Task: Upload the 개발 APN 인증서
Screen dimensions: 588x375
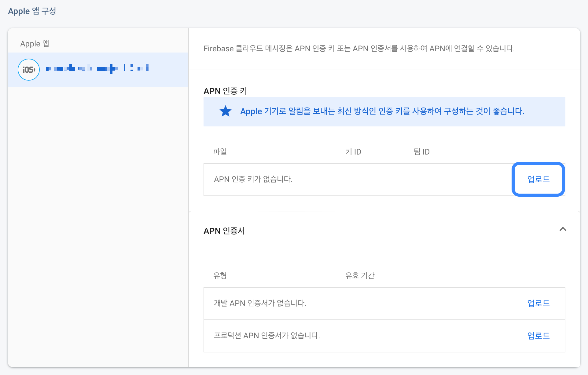Action: 538,303
